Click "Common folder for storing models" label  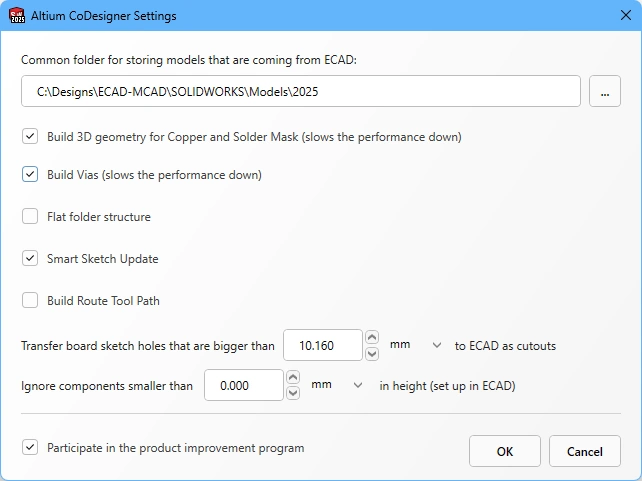189,60
